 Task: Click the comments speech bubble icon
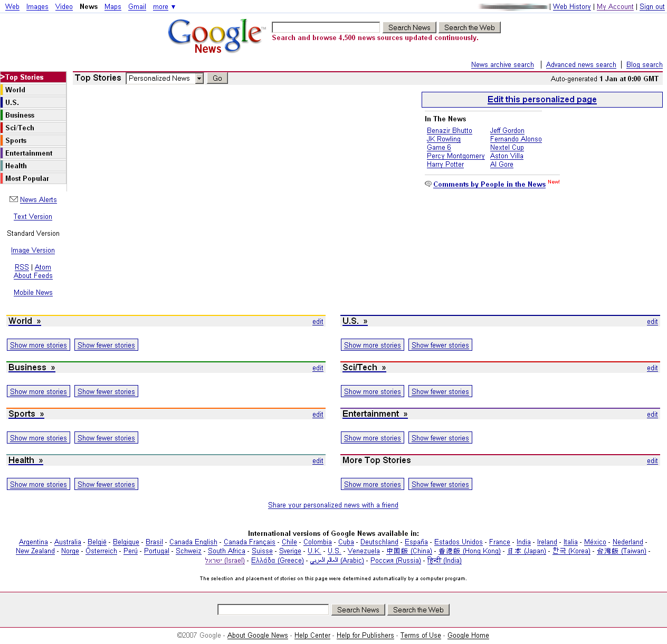pyautogui.click(x=428, y=184)
